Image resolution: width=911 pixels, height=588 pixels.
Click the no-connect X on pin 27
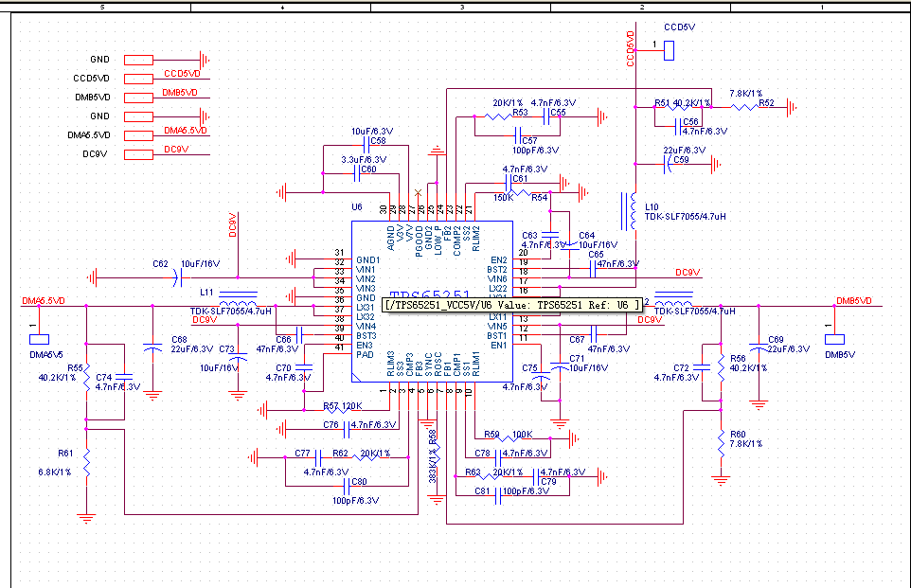[418, 192]
